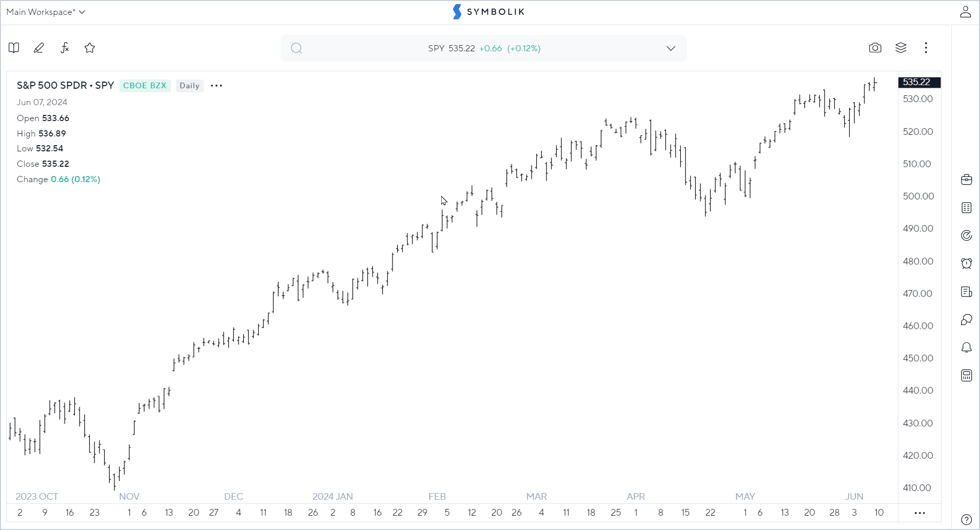Open the Daily interval selector
The image size is (980, 530).
[189, 86]
